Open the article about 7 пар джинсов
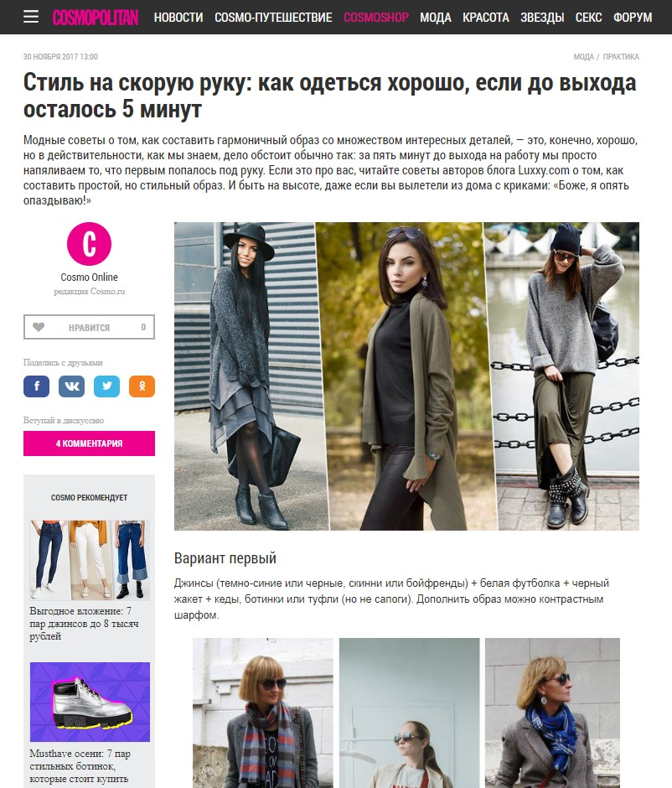The image size is (672, 788). [84, 624]
